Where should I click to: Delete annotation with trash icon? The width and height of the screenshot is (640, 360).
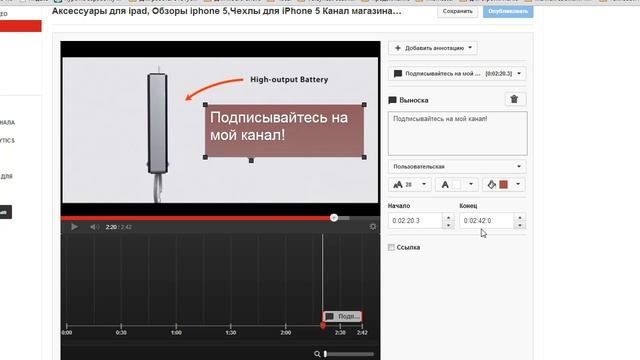pos(514,99)
